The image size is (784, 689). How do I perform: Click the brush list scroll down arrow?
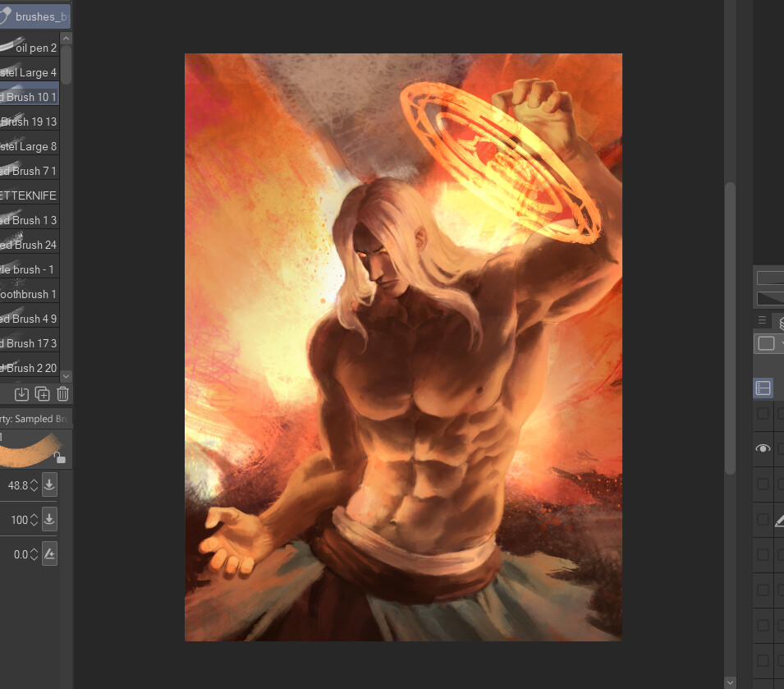click(66, 374)
